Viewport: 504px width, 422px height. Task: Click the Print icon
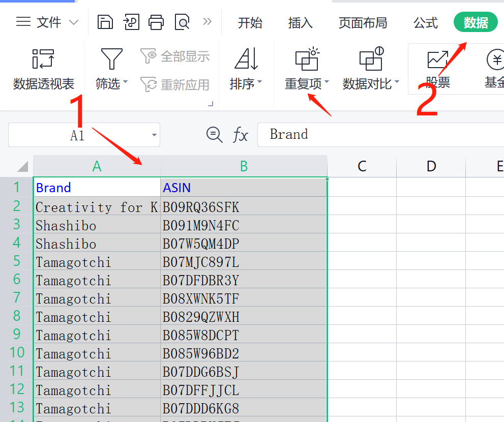coord(156,22)
